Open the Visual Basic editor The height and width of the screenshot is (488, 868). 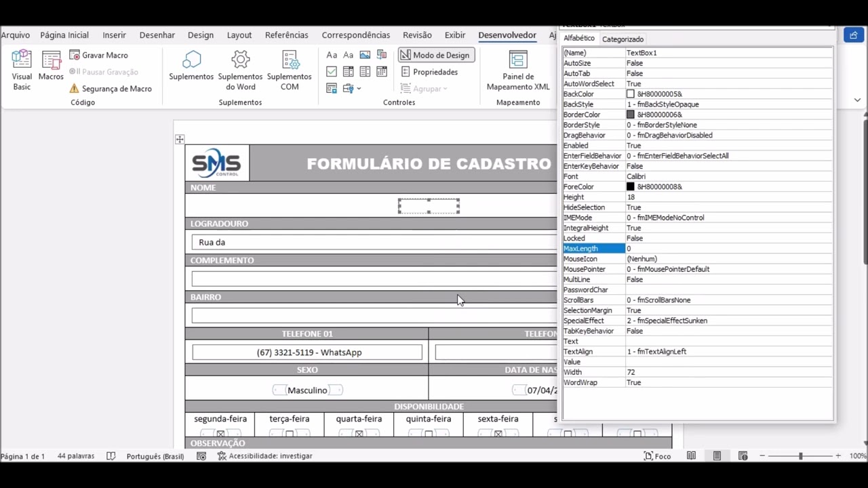(22, 70)
